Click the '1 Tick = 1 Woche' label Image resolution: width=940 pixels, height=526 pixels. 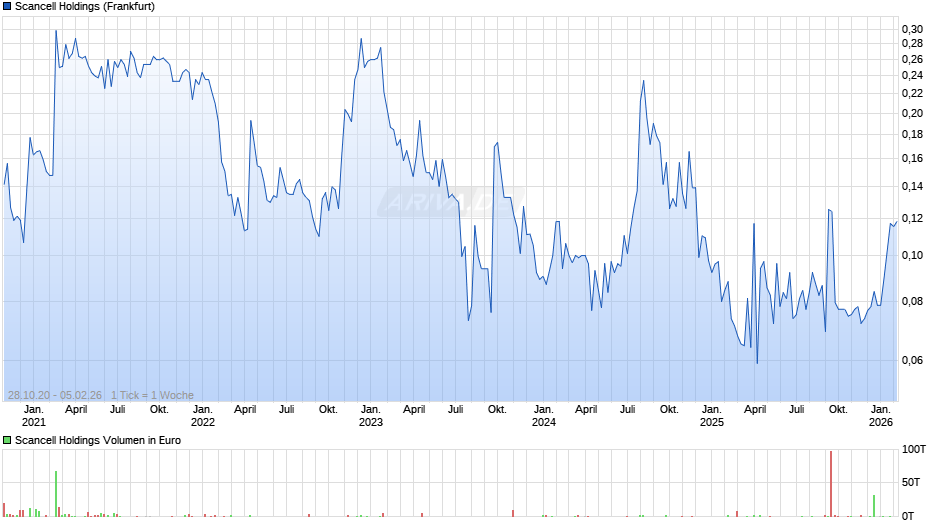152,395
